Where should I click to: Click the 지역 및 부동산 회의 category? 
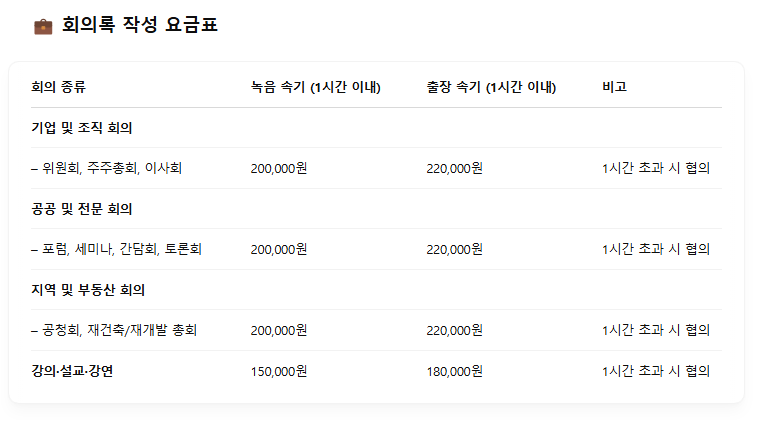88,290
